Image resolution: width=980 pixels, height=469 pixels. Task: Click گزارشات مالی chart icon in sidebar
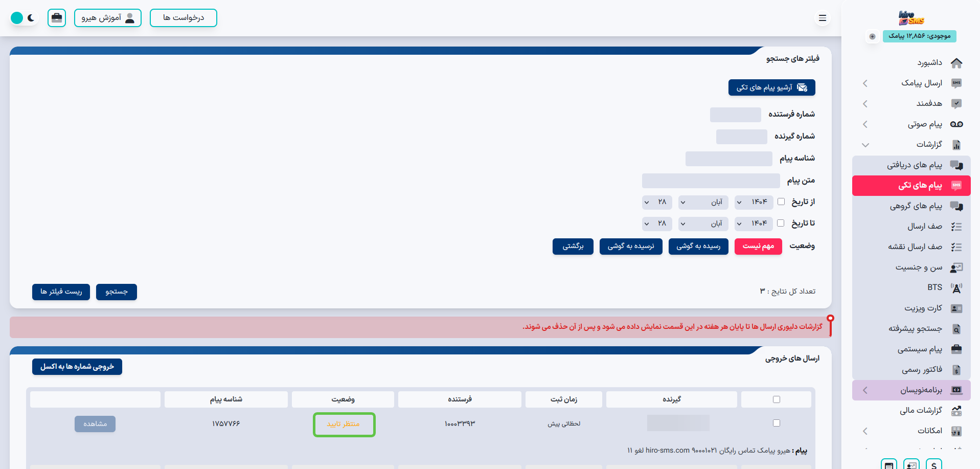pyautogui.click(x=956, y=410)
